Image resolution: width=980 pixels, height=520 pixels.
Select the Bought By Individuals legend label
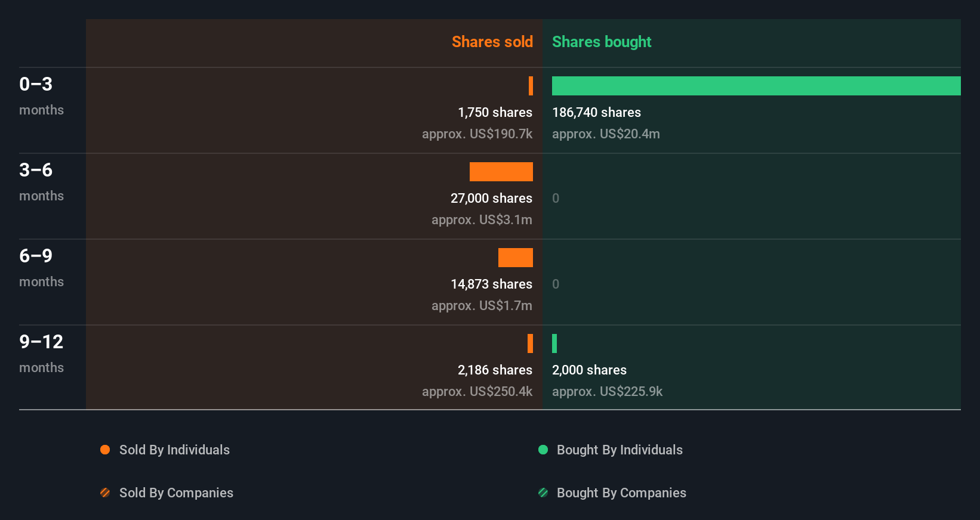click(620, 450)
